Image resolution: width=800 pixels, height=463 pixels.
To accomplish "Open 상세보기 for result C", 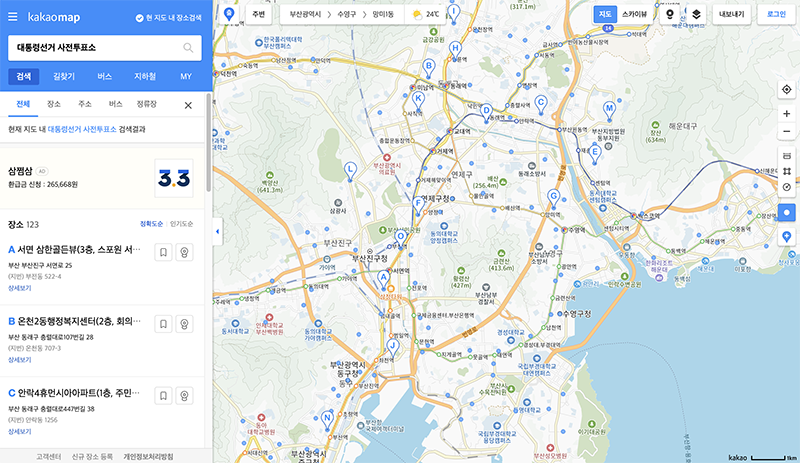I will (x=19, y=431).
